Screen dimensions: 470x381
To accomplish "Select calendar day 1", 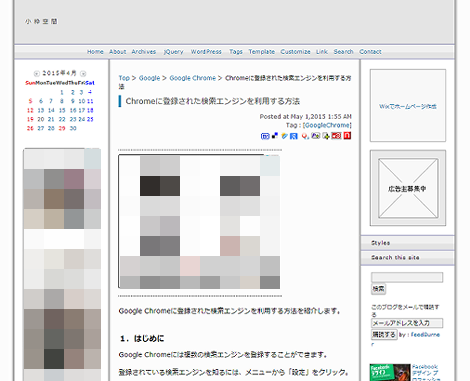I will tap(62, 92).
